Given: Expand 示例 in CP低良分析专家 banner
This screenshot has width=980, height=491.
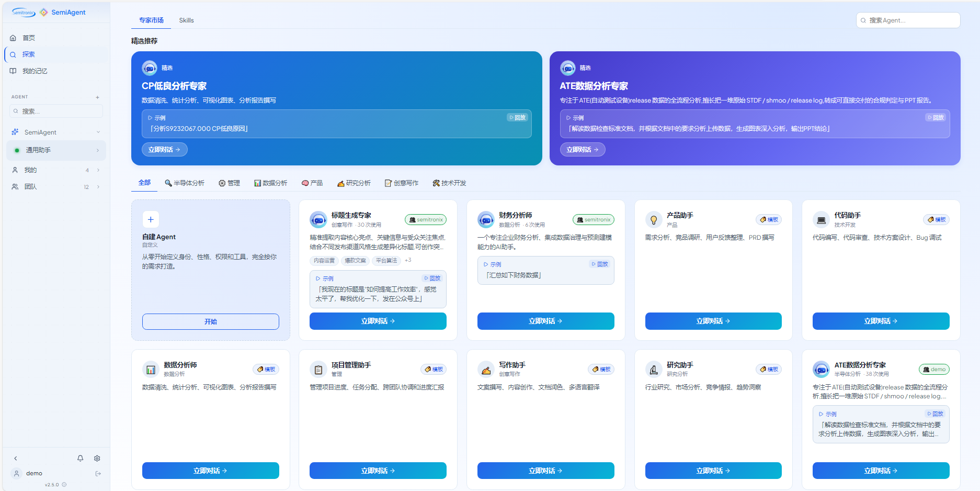Looking at the screenshot, I should (156, 118).
